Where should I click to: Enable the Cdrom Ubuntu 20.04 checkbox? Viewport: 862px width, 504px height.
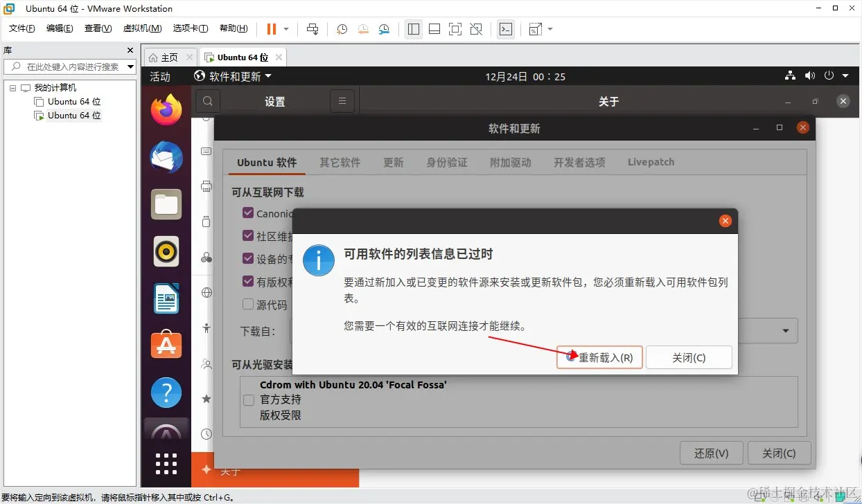[x=248, y=399]
